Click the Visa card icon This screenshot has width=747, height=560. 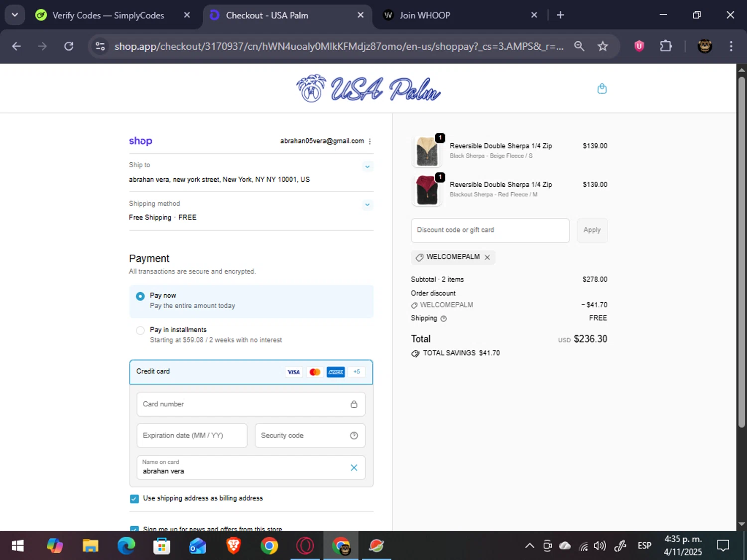pyautogui.click(x=294, y=372)
